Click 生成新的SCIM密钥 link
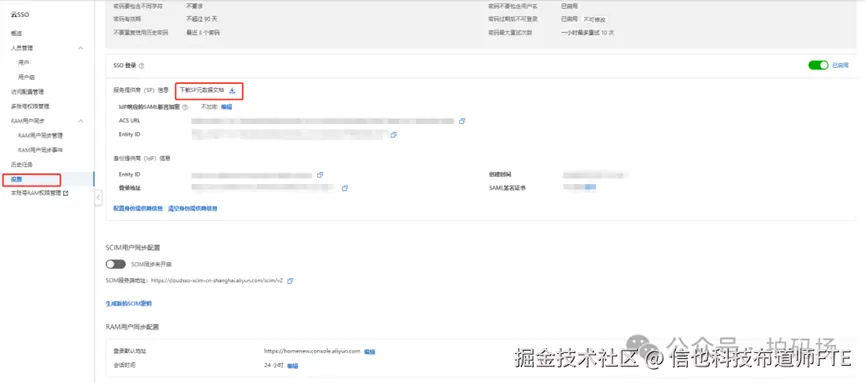 (x=129, y=304)
